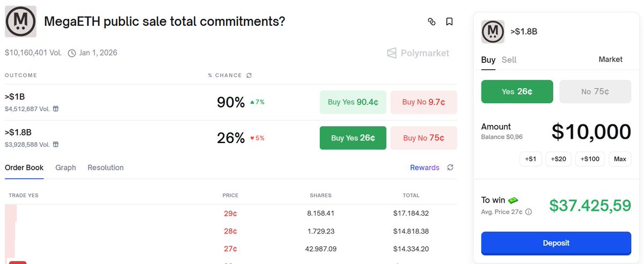Click the $37.425,59 to-win amount

click(590, 205)
